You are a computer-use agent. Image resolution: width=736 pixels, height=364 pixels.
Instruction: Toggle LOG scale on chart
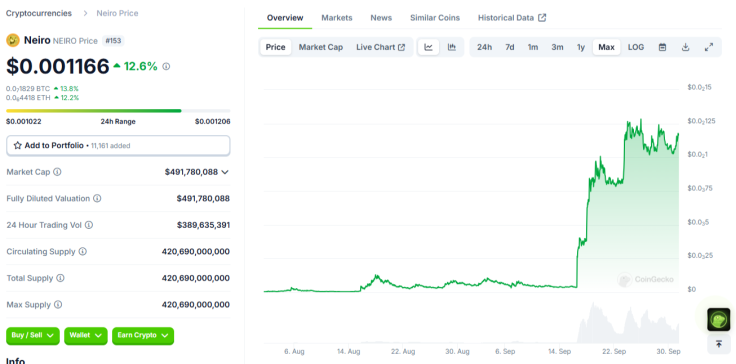(636, 47)
